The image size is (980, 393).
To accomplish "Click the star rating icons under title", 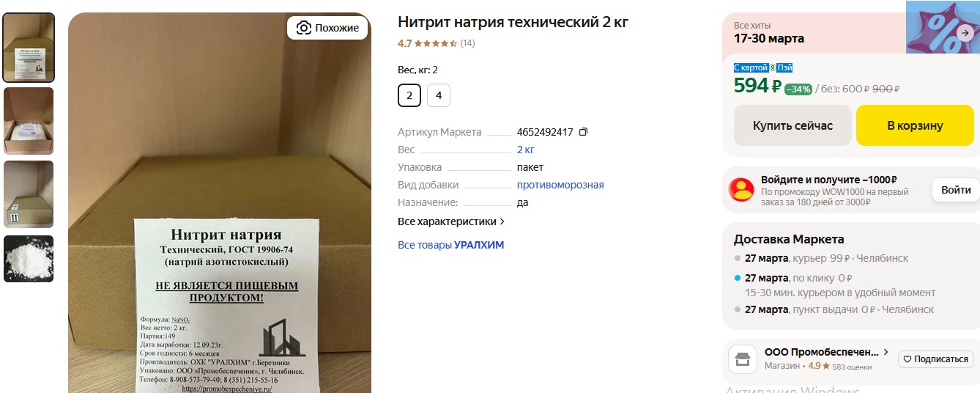I will point(436,43).
